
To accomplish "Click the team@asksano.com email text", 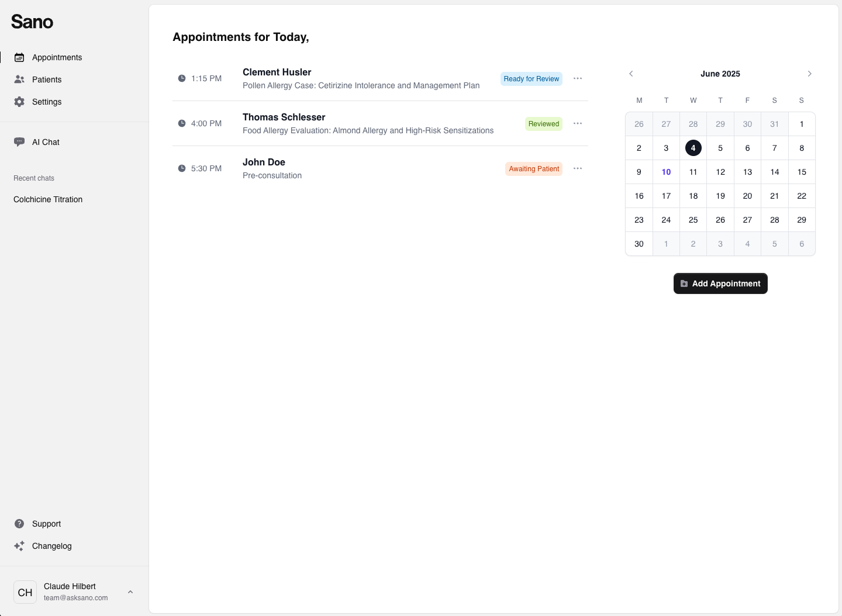I will pos(76,598).
